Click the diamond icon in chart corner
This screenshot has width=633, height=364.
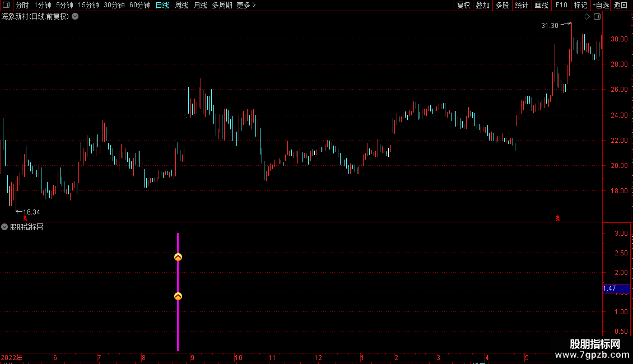pos(587,17)
